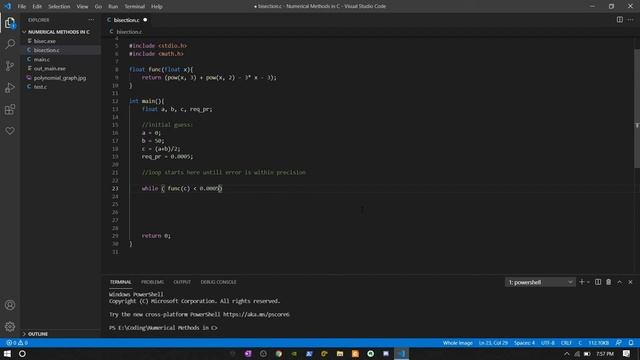The height and width of the screenshot is (360, 640).
Task: Open the Selection menu
Action: click(59, 6)
